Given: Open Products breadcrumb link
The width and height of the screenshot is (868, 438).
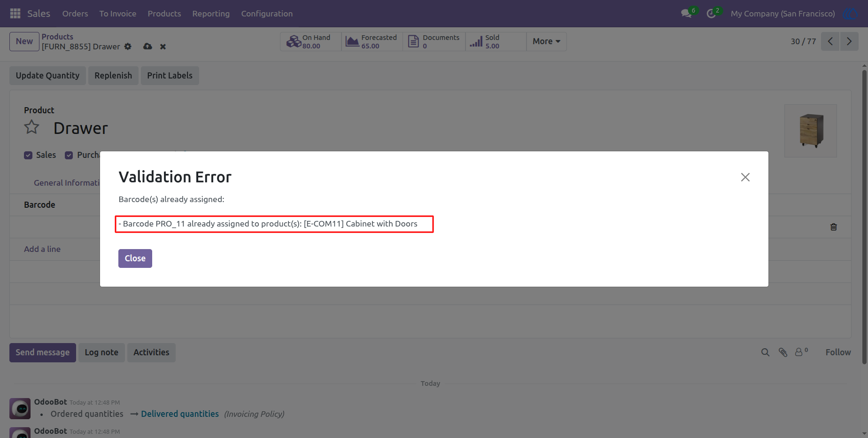Looking at the screenshot, I should click(x=57, y=37).
